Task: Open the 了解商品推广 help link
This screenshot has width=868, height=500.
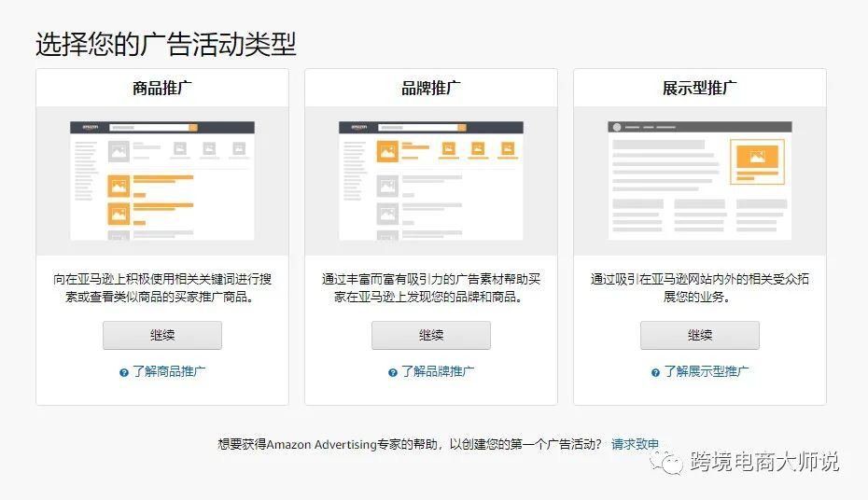Action: [x=169, y=371]
